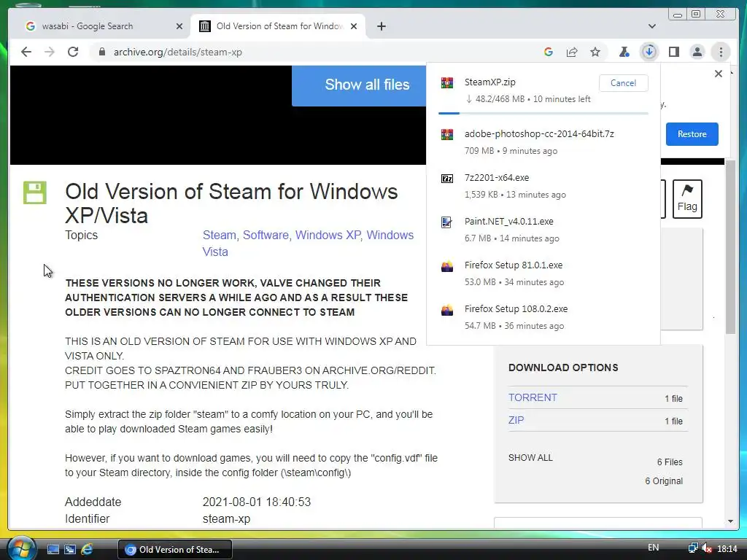The image size is (747, 560).
Task: Close the wasabi Google Search tab
Action: [x=179, y=26]
